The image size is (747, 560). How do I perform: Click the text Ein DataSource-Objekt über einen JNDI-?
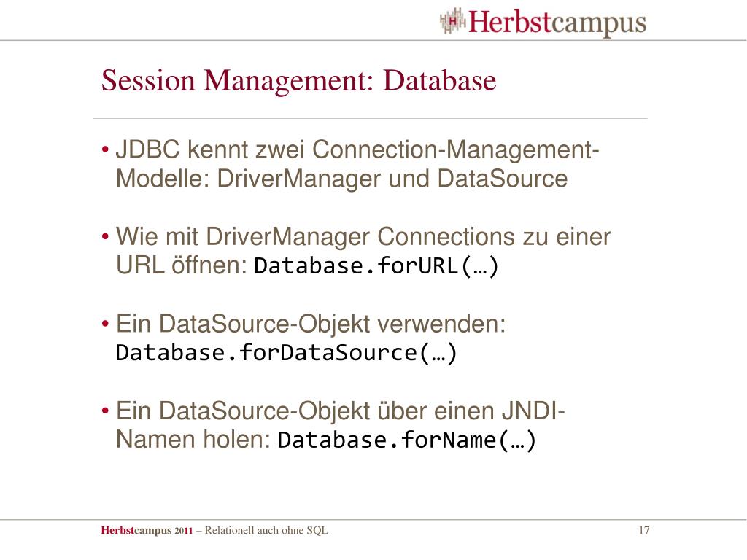pos(340,411)
